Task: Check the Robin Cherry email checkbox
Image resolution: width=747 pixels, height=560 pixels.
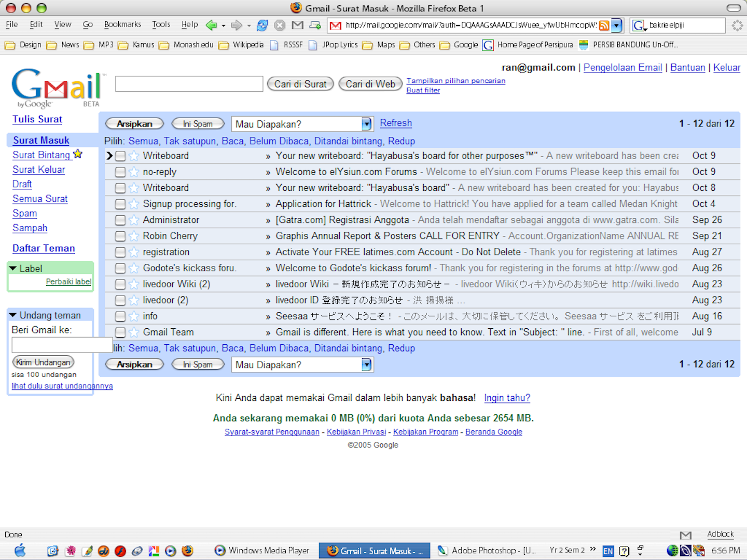Action: pyautogui.click(x=120, y=236)
